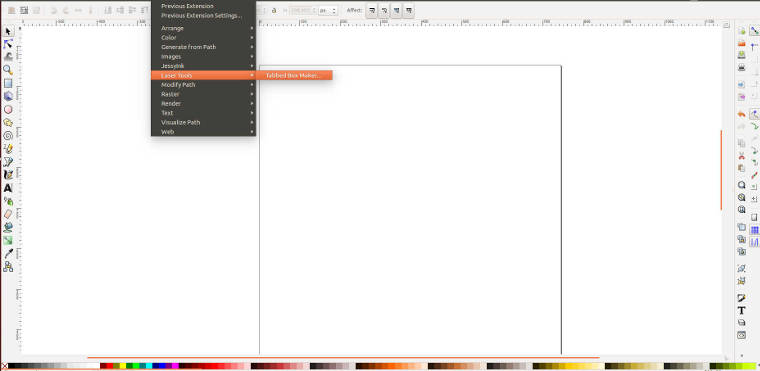This screenshot has width=760, height=371.
Task: Select the Calligraphy tool
Action: pos(8,175)
